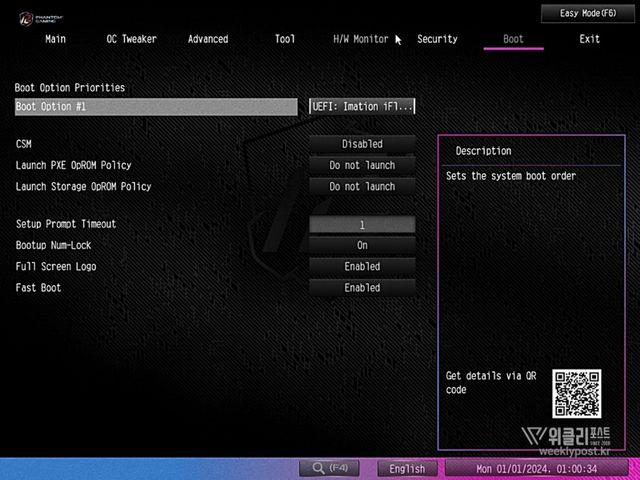Open the Tool tab
Image resolution: width=640 pixels, height=480 pixels.
pyautogui.click(x=285, y=39)
